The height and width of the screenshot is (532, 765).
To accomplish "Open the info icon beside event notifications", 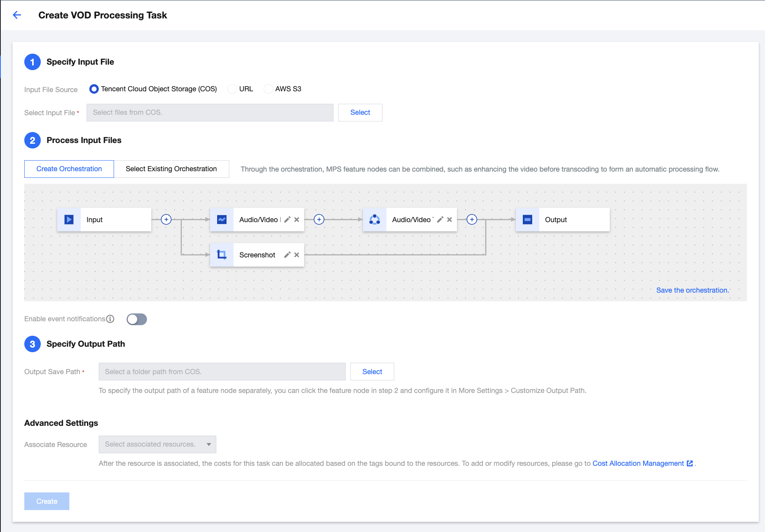I will pyautogui.click(x=111, y=319).
